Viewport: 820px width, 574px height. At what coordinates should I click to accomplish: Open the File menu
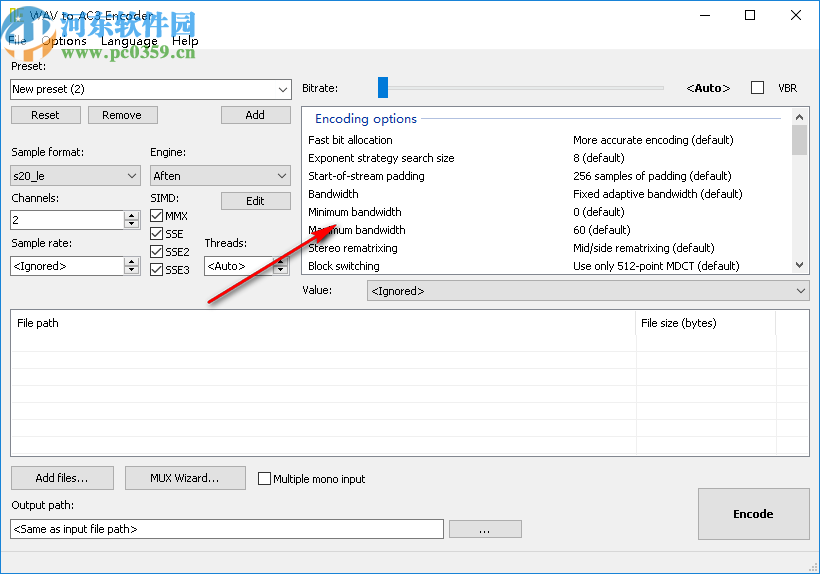click(17, 41)
